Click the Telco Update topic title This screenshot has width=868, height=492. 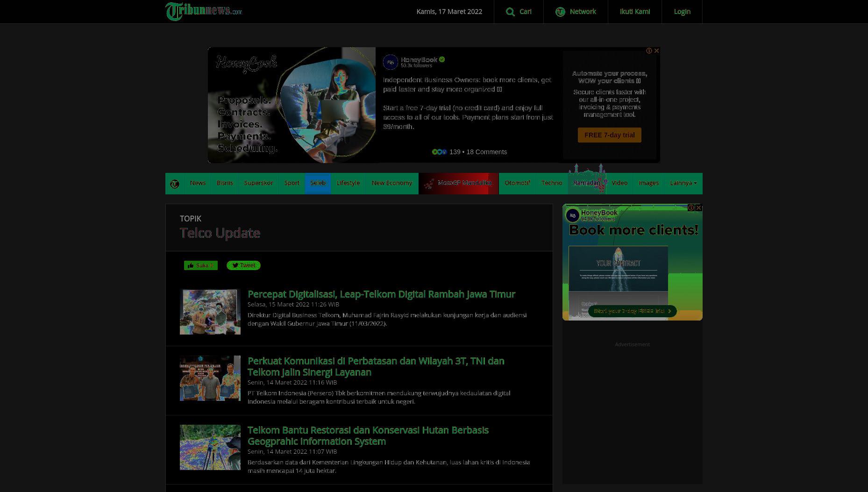click(220, 233)
